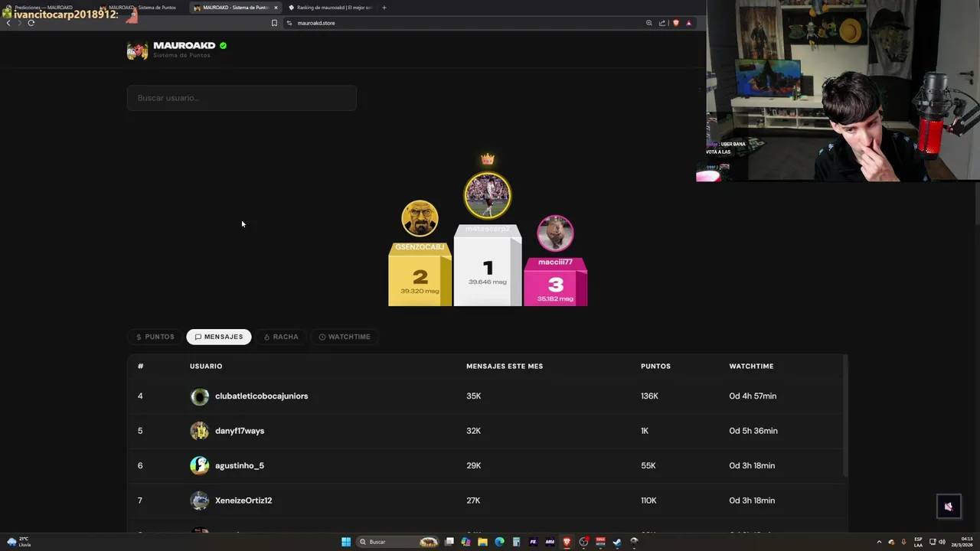This screenshot has width=980, height=551.
Task: Click the 0d 5h 36min watchtime value
Action: (x=753, y=431)
